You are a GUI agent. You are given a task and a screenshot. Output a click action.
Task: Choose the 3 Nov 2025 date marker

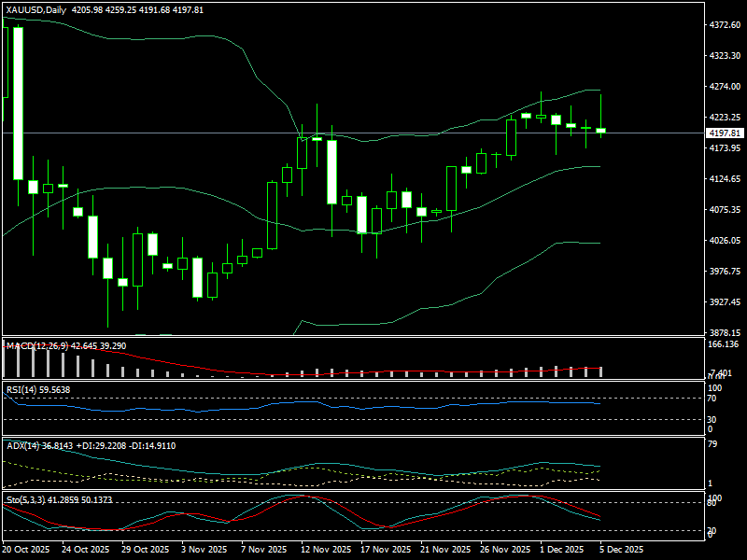click(204, 550)
